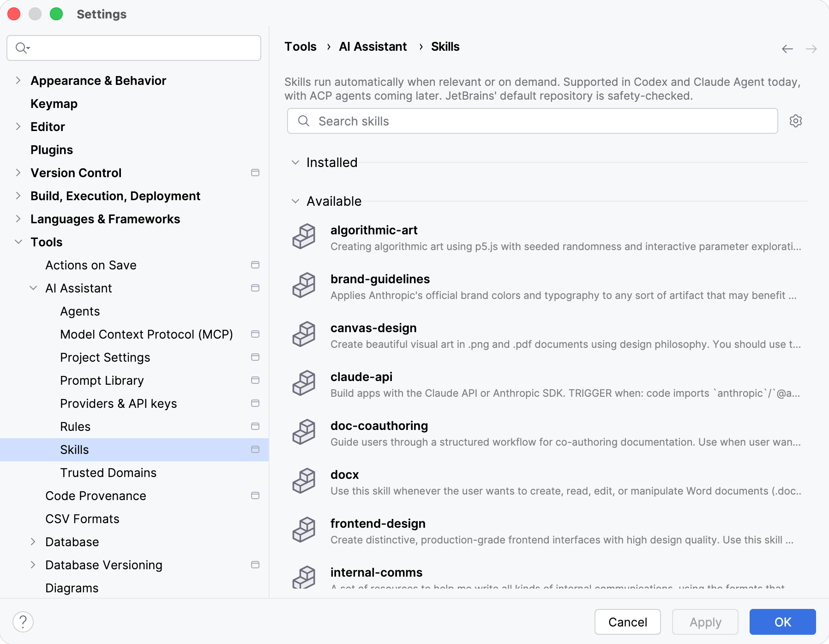
Task: Open Model Context Protocol (MCP) settings
Action: pyautogui.click(x=146, y=334)
